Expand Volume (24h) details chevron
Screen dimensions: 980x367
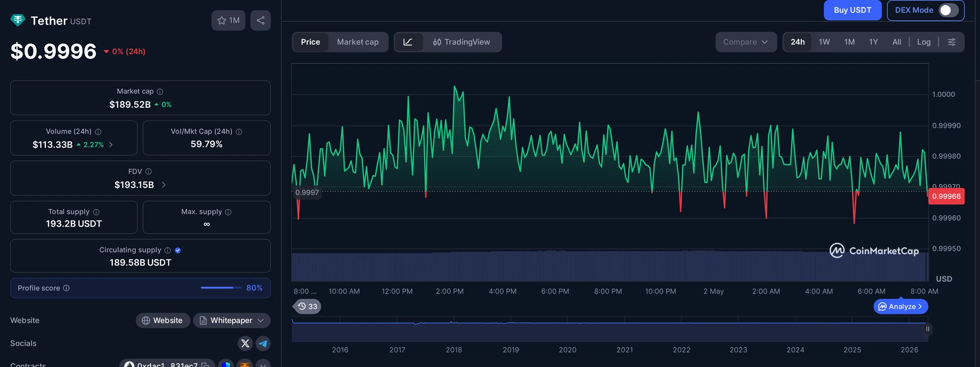111,145
